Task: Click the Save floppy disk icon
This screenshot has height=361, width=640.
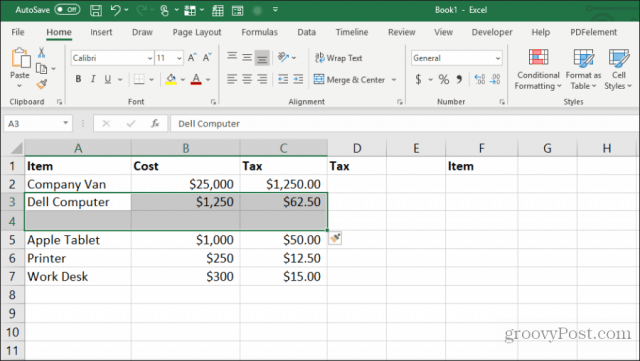Action: (x=96, y=10)
